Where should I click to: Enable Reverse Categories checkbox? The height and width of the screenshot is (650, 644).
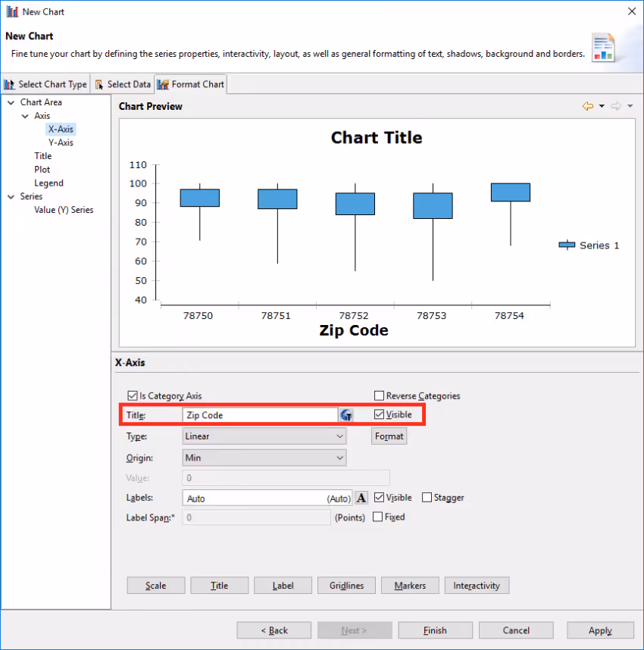point(379,395)
